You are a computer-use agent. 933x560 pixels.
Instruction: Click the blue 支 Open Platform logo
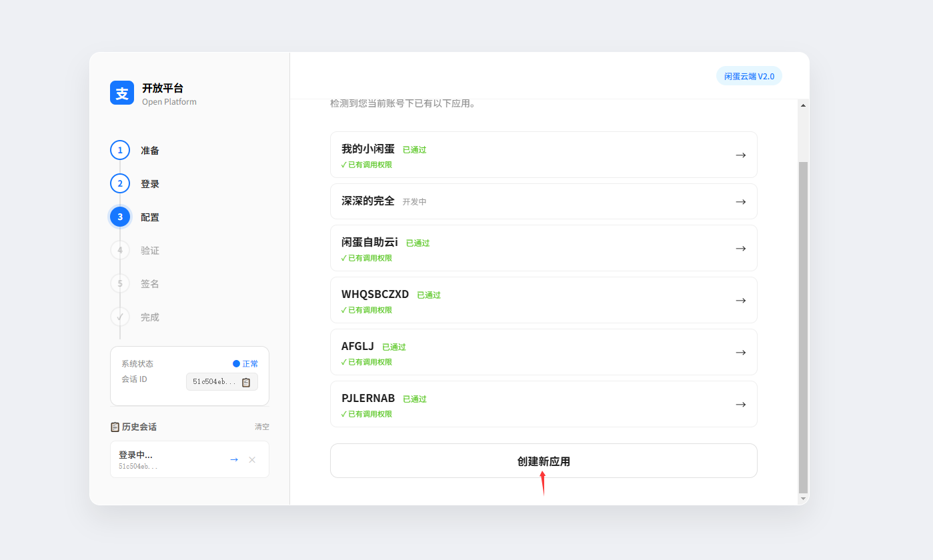[122, 93]
